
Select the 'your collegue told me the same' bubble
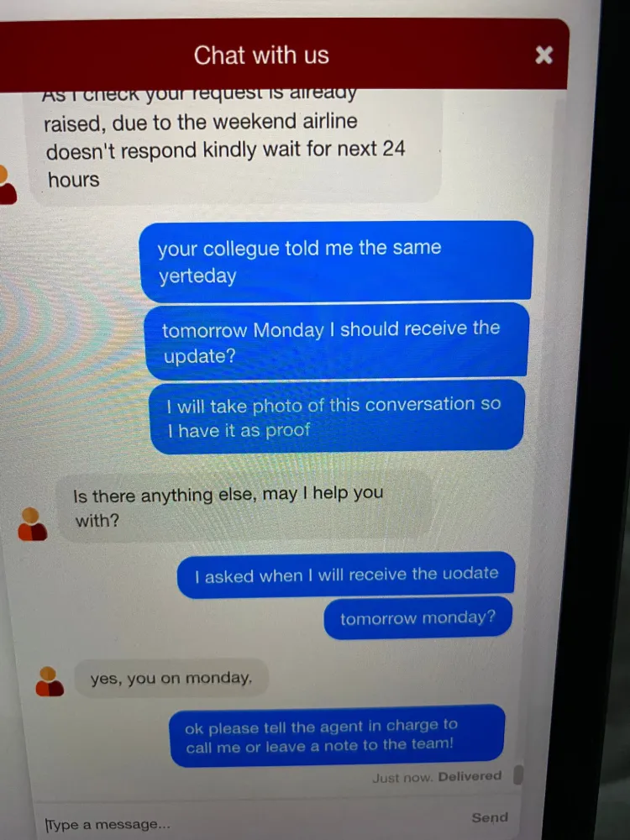336,261
